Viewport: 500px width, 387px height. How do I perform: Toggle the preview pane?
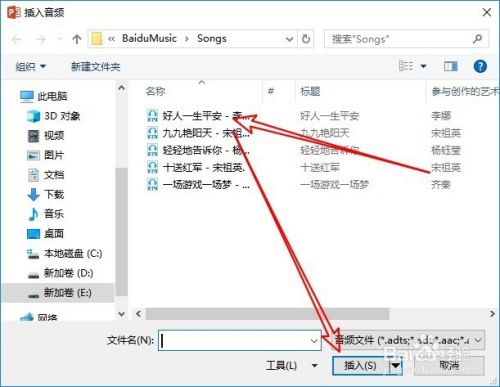(x=451, y=66)
